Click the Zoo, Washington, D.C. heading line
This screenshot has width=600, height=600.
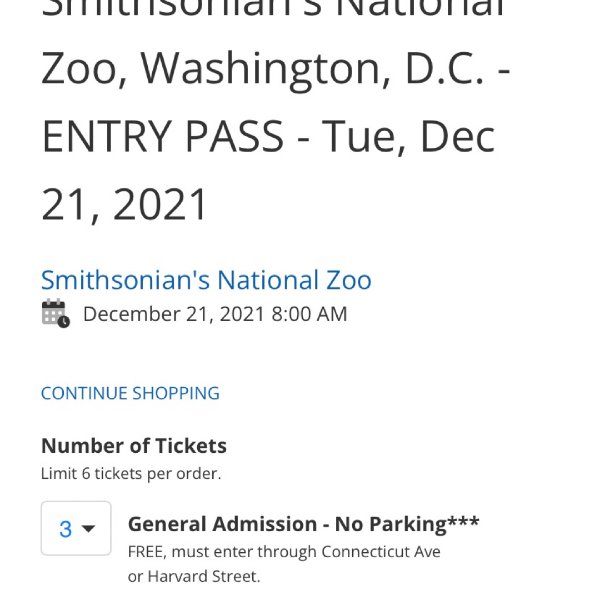click(276, 69)
